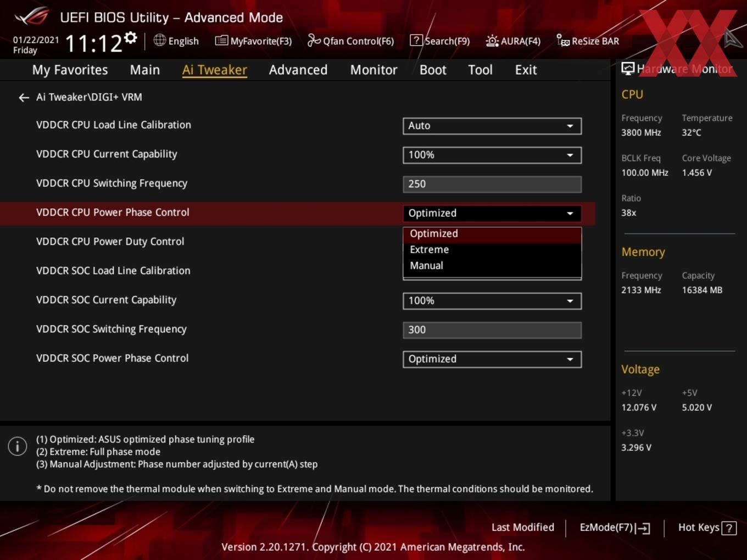Open Qfan Control(F6)

coord(350,41)
